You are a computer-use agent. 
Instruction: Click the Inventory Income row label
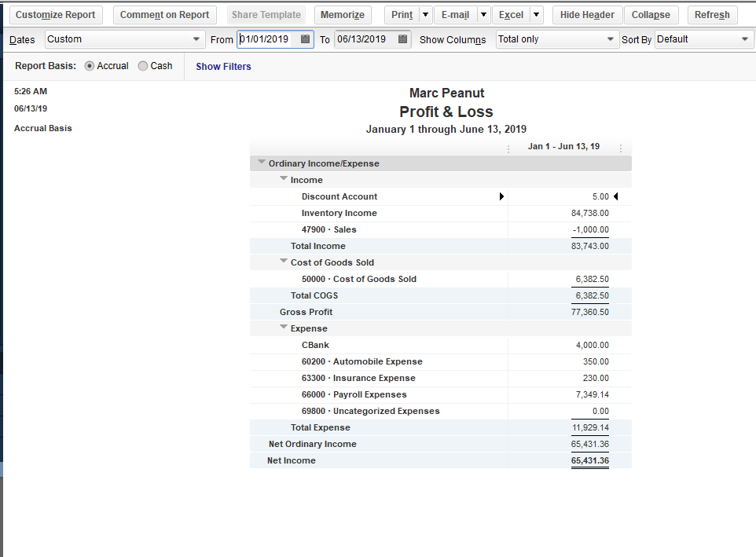tap(339, 213)
